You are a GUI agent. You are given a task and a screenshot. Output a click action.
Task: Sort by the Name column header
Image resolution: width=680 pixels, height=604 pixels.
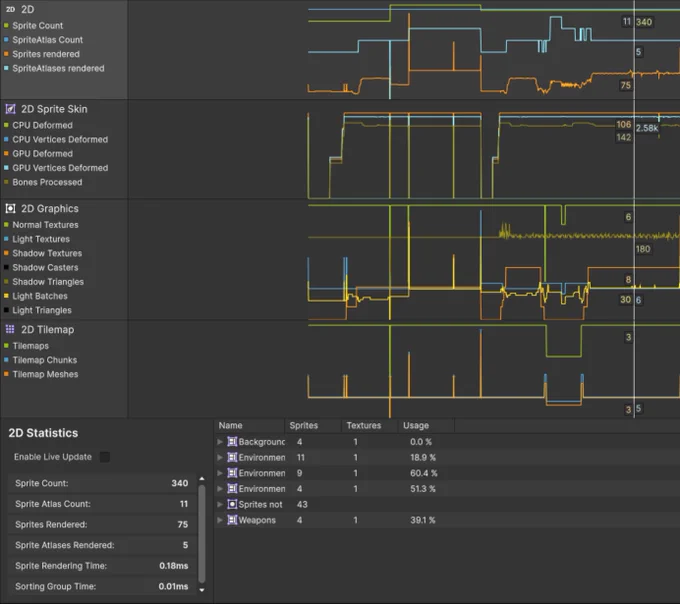pyautogui.click(x=250, y=426)
